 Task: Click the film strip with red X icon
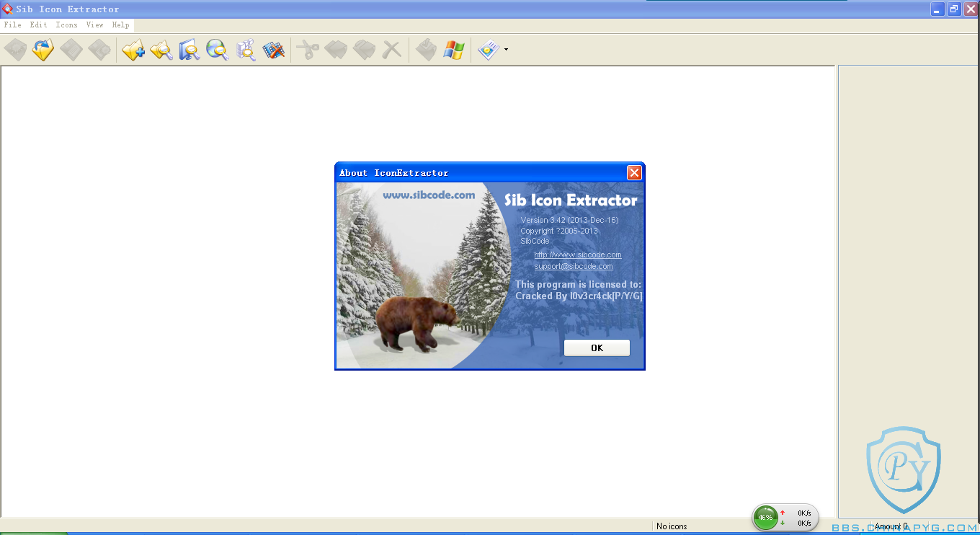click(274, 50)
